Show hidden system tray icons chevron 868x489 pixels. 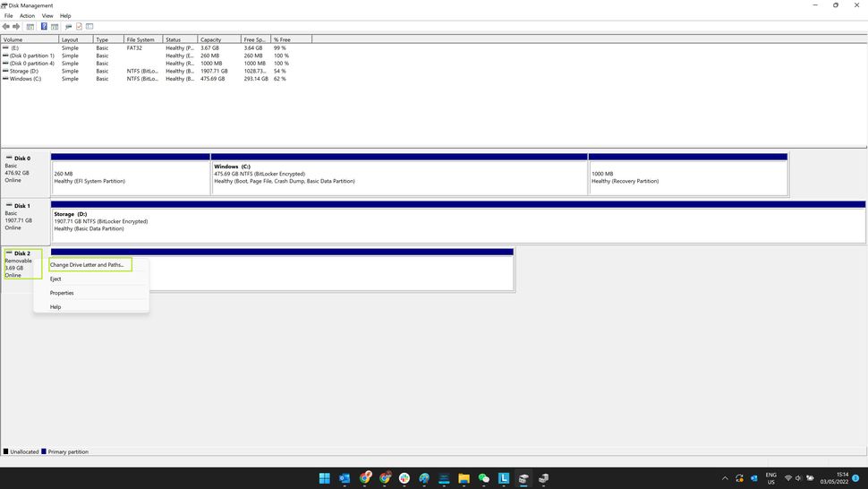725,478
